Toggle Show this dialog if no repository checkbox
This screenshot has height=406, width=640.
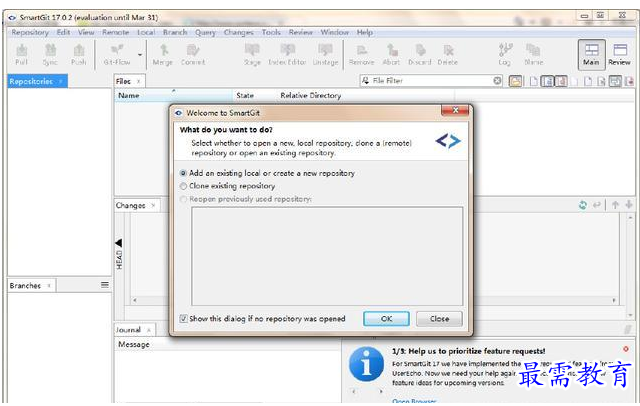(x=184, y=319)
